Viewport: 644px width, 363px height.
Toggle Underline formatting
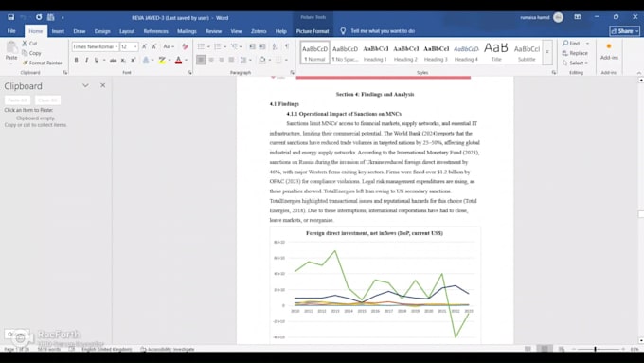tap(96, 60)
